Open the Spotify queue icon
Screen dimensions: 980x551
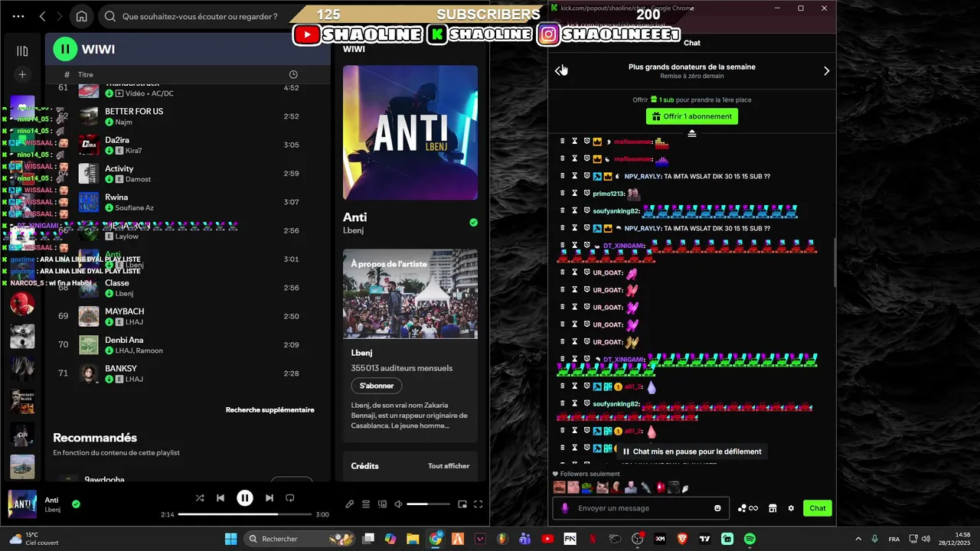(x=366, y=504)
